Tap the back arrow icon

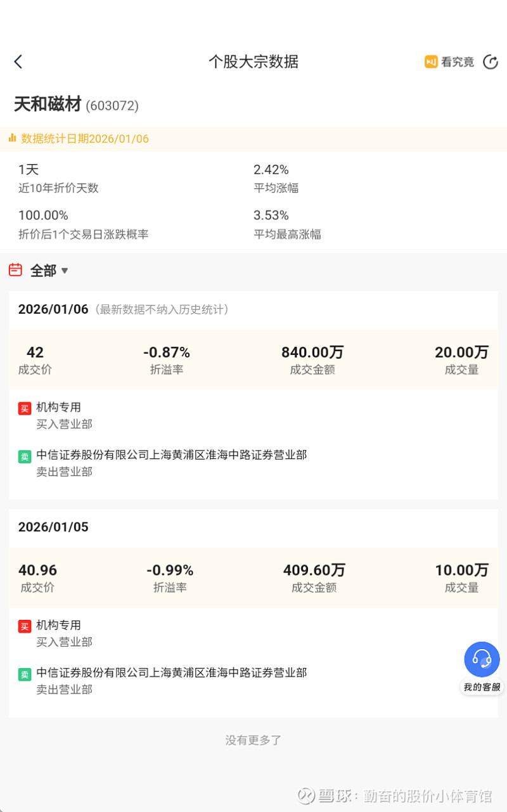18,61
